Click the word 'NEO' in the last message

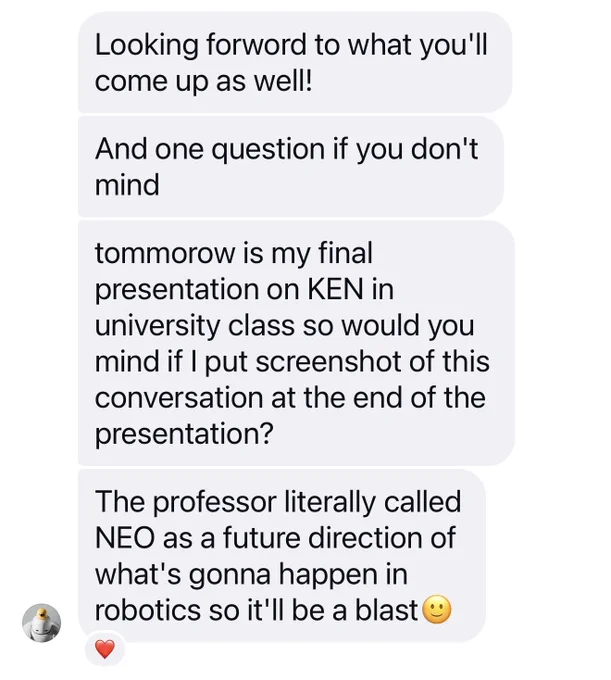click(124, 538)
